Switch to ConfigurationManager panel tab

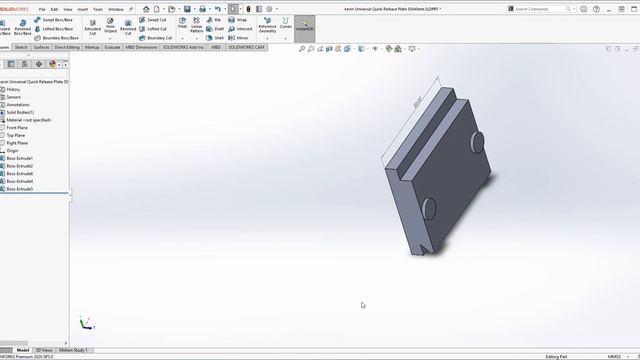pyautogui.click(x=25, y=64)
